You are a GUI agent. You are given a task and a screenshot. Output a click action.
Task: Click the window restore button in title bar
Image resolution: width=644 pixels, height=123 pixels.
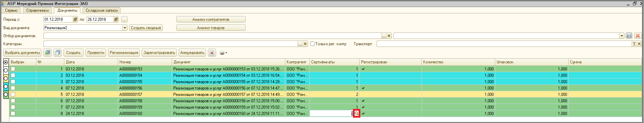(635, 4)
